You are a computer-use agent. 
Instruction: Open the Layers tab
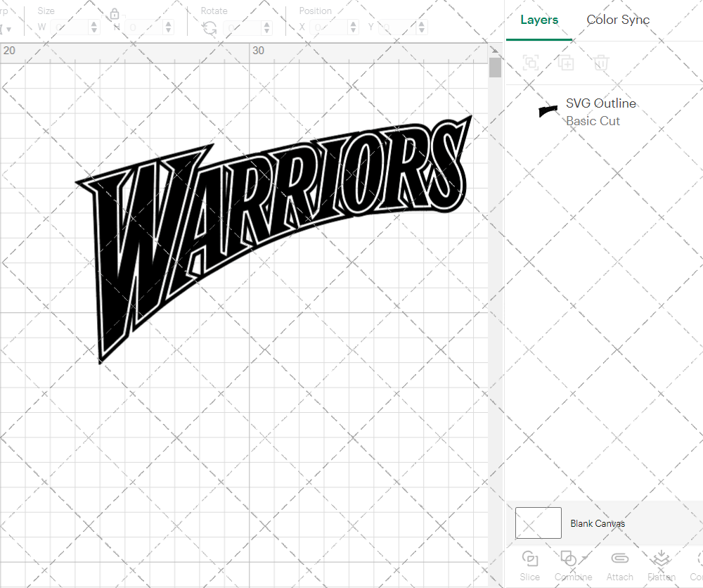pyautogui.click(x=538, y=20)
